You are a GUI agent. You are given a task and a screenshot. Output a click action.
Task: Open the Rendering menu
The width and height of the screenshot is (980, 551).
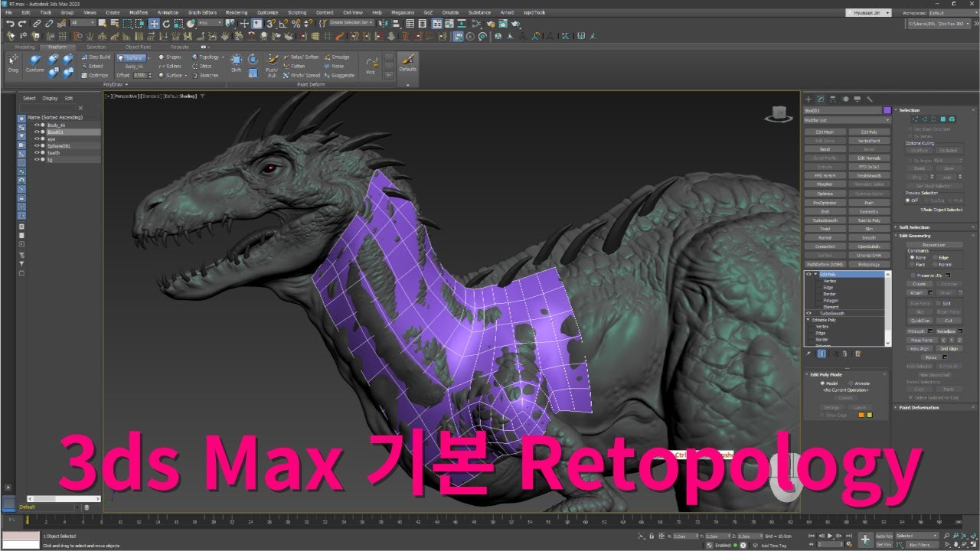pyautogui.click(x=237, y=13)
